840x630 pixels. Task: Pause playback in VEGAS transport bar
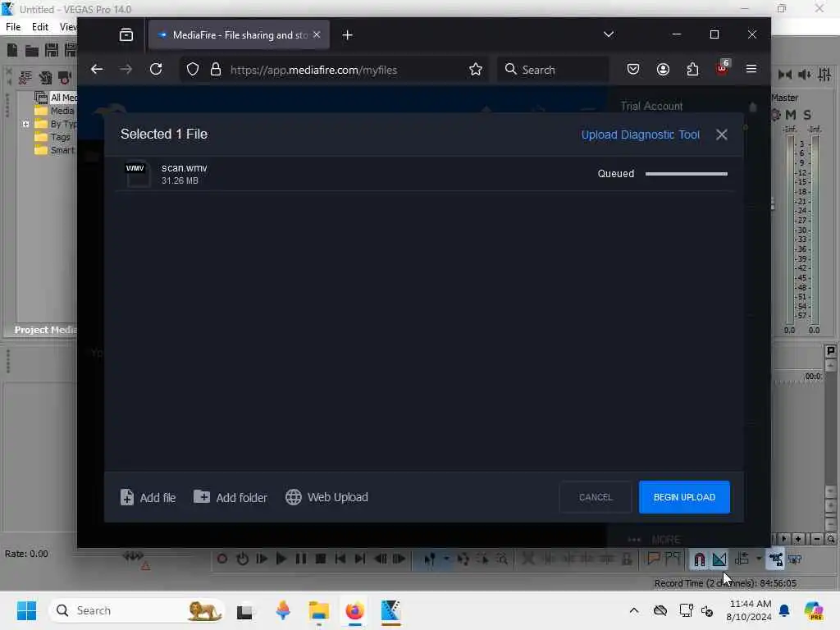click(x=301, y=559)
